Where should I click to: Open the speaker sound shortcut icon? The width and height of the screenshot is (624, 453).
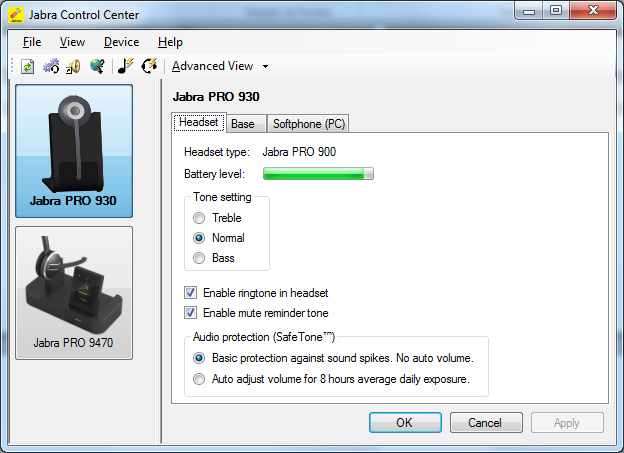point(73,66)
